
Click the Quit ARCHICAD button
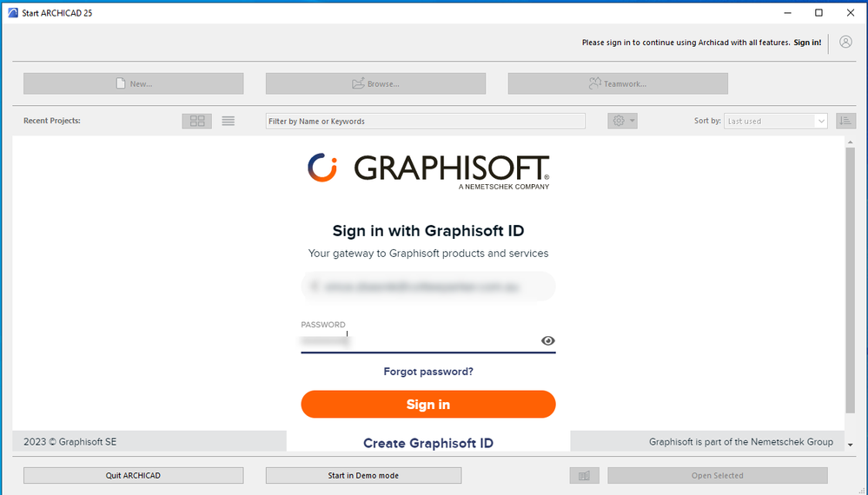[x=134, y=475]
